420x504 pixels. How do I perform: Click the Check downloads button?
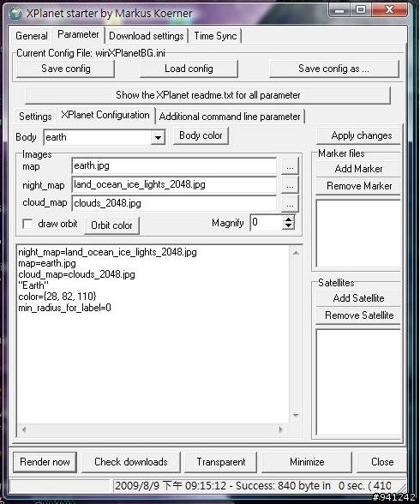[x=131, y=462]
